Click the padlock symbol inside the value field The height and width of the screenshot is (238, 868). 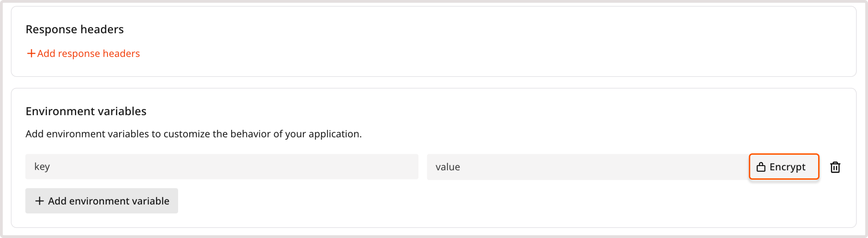761,166
